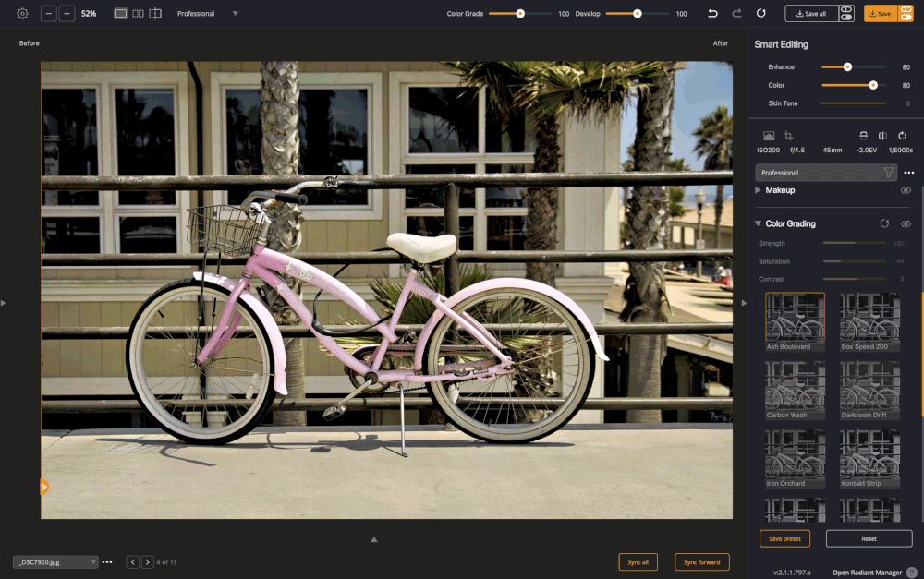Go to the previous image
The height and width of the screenshot is (579, 924).
click(132, 562)
